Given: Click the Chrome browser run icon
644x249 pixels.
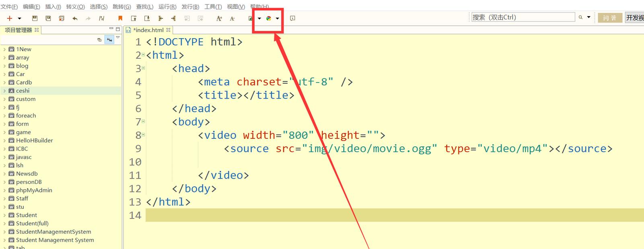Looking at the screenshot, I should (x=269, y=18).
